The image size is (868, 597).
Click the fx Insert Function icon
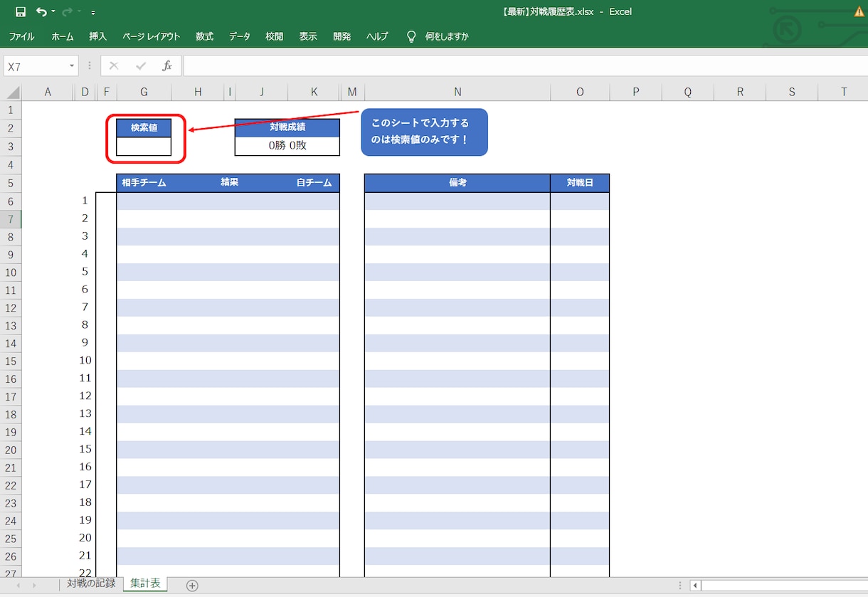pyautogui.click(x=167, y=66)
